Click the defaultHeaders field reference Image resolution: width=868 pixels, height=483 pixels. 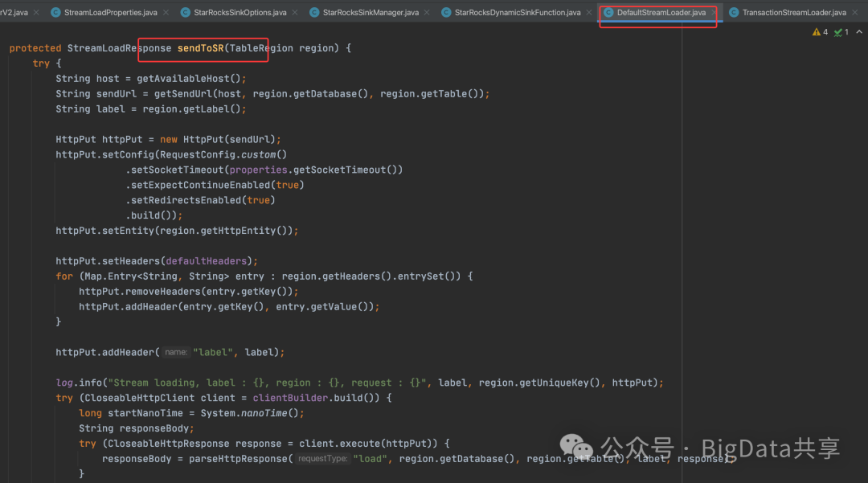tap(206, 261)
